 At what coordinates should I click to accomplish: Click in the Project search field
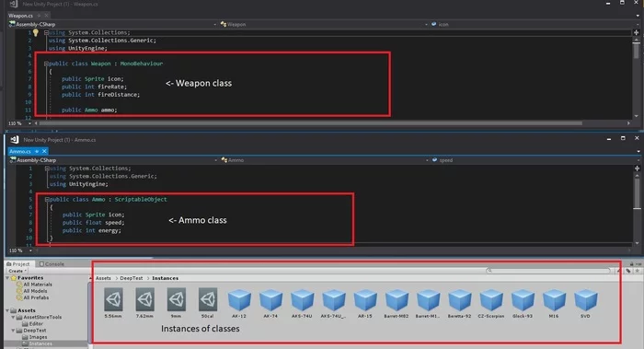548,271
